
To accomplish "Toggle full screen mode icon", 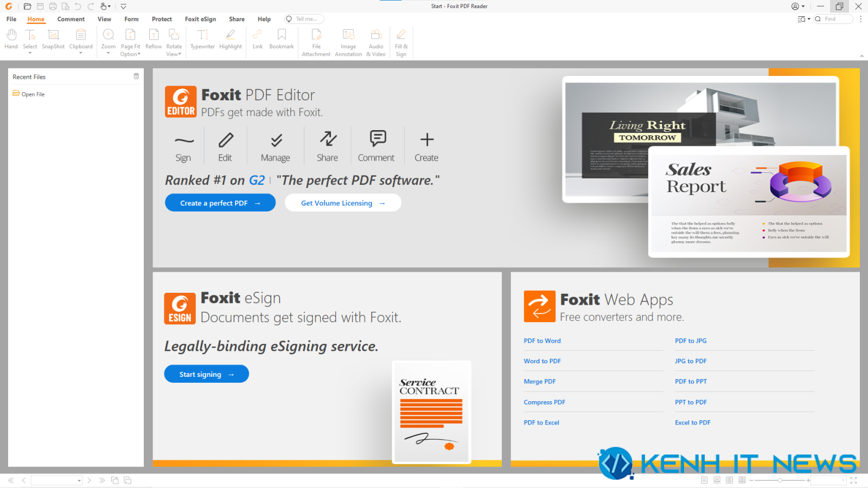I will tap(853, 480).
